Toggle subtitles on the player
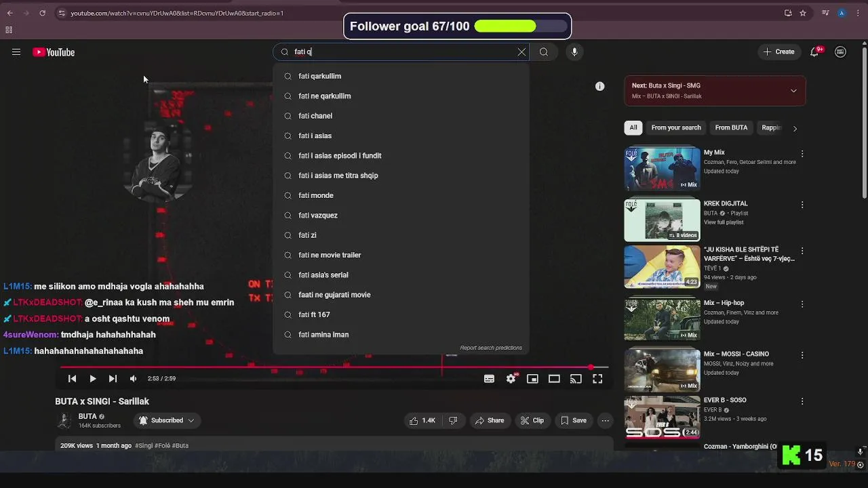Screen dimensions: 868x488 click(x=489, y=379)
